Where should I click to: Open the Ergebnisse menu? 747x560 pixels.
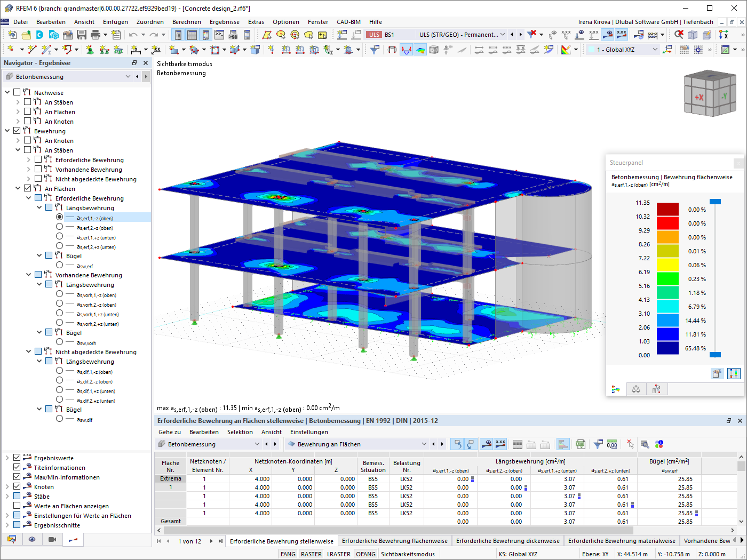pyautogui.click(x=225, y=22)
